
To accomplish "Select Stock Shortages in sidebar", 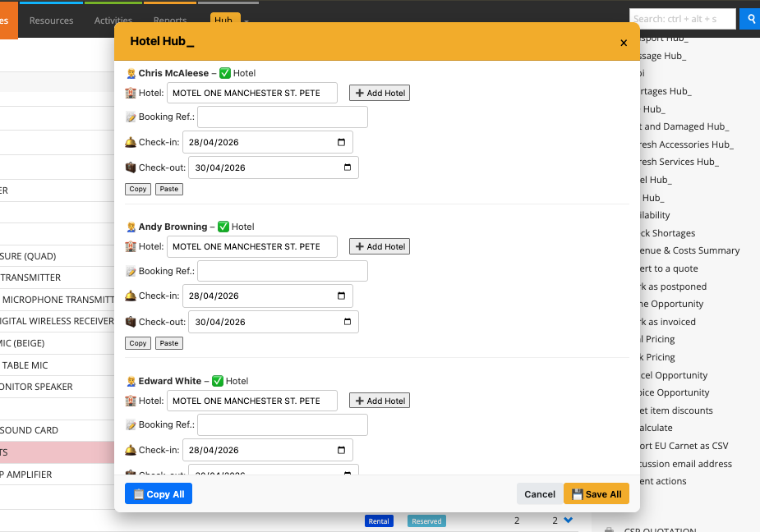I will coord(667,233).
